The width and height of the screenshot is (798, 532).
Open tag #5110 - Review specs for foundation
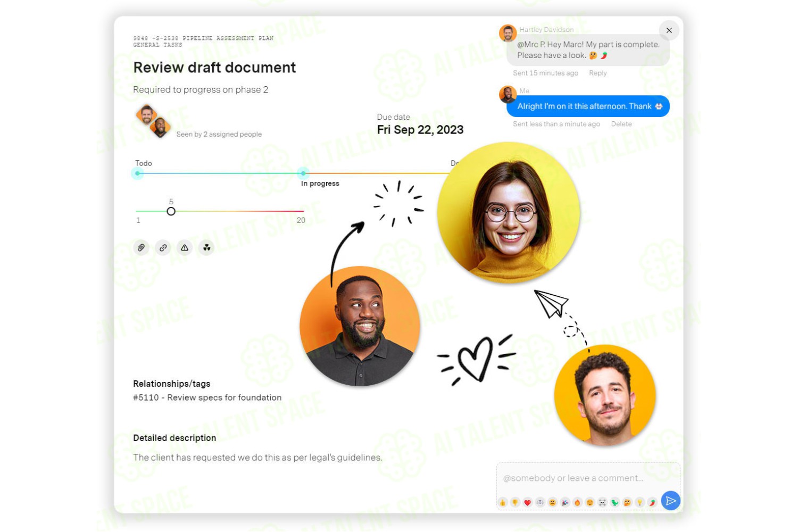[207, 398]
